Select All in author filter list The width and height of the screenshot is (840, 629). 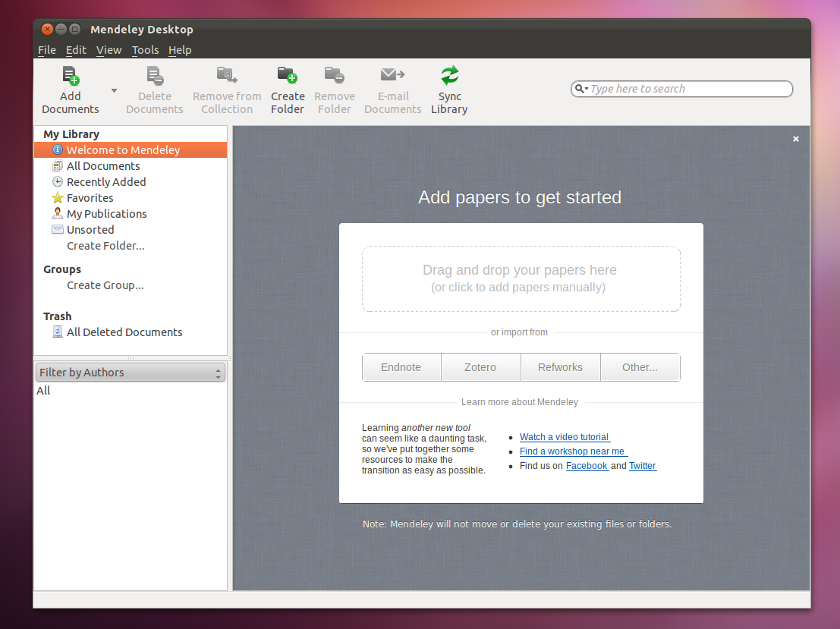tap(43, 391)
